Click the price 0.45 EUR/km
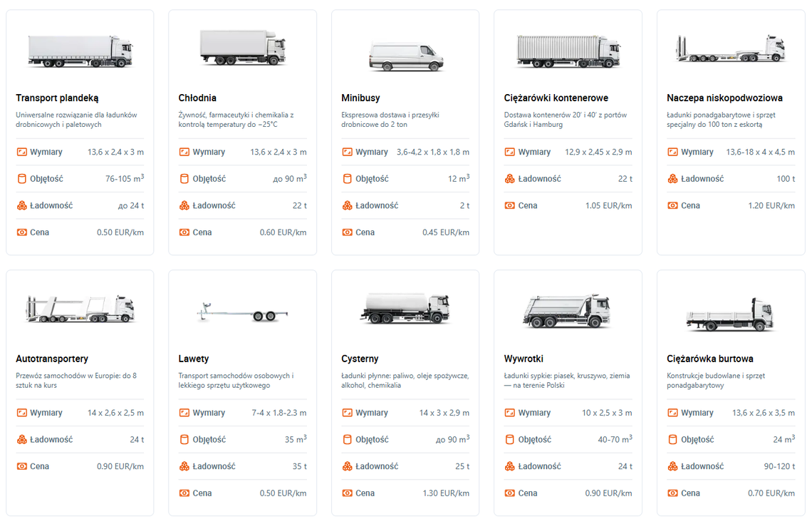Viewport: 812px width, 524px height. (445, 232)
